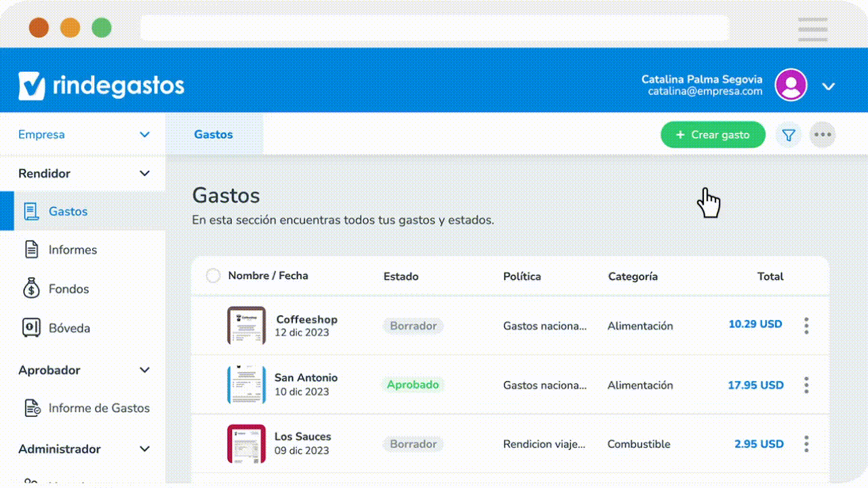
Task: Switch to the Gastos tab
Action: click(x=214, y=134)
